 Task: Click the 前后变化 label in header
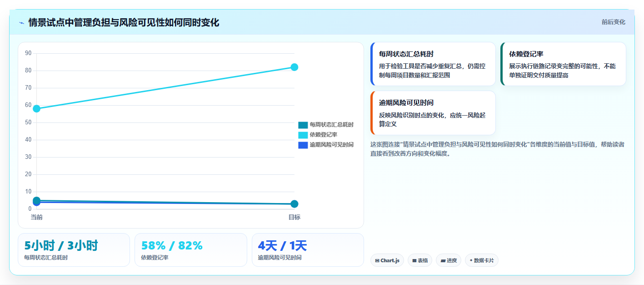coord(613,22)
